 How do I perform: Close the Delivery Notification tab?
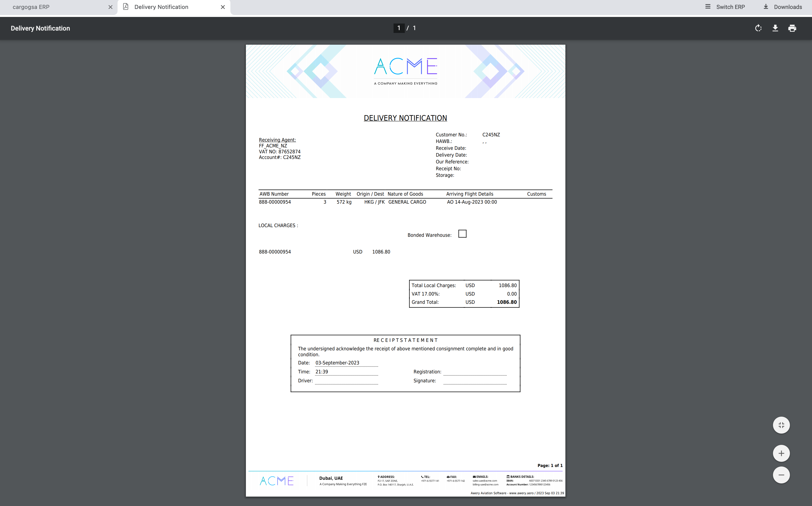coord(223,7)
